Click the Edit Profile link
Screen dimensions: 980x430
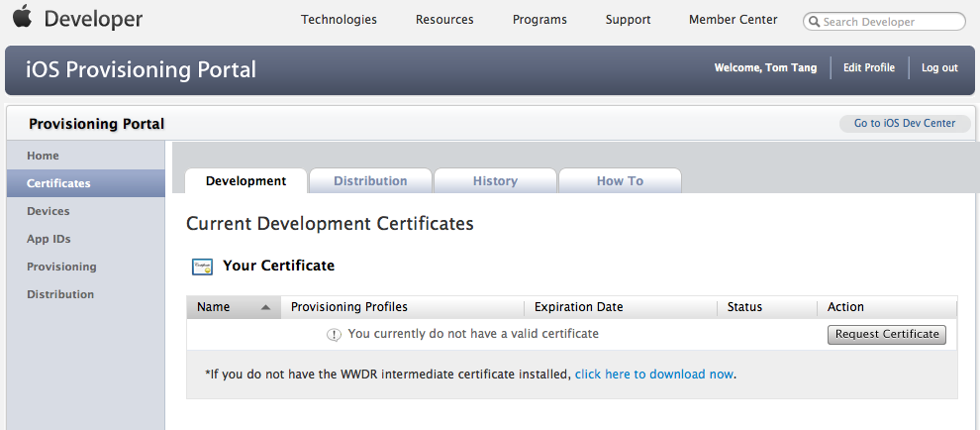[868, 68]
